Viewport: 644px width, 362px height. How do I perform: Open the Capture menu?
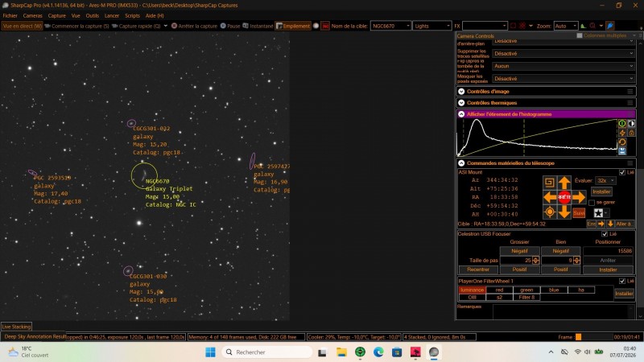click(x=56, y=15)
